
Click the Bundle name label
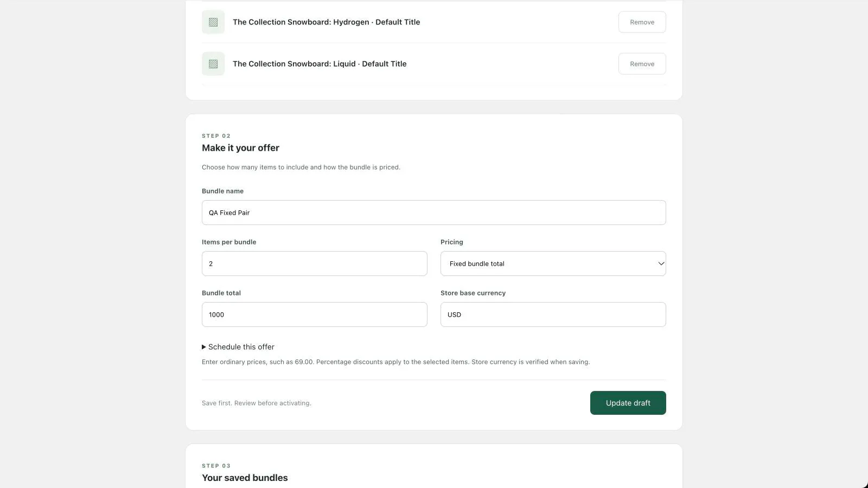[222, 191]
